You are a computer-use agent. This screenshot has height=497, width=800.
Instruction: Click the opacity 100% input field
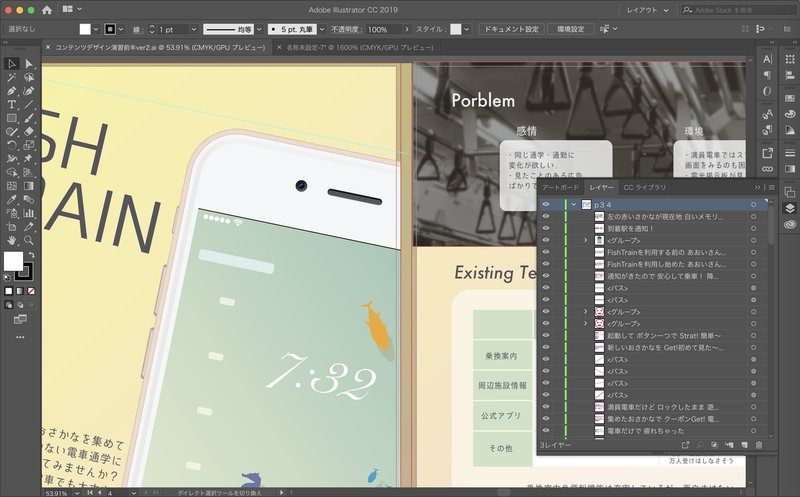[384, 30]
